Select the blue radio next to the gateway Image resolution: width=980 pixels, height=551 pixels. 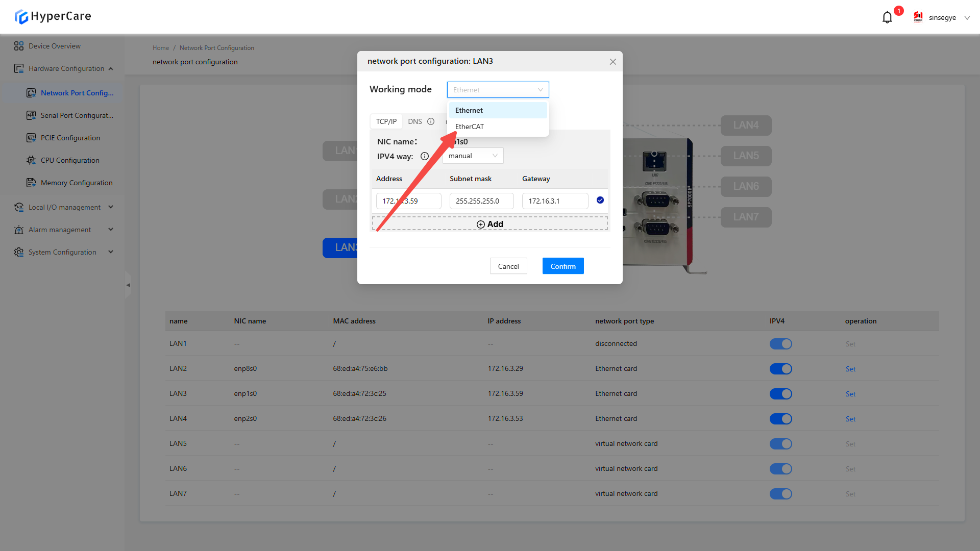600,200
